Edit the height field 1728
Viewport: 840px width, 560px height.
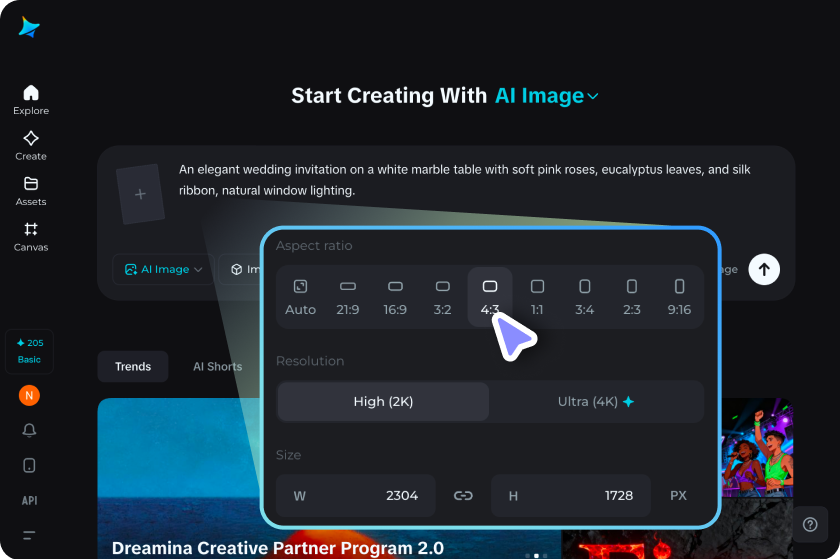[571, 496]
